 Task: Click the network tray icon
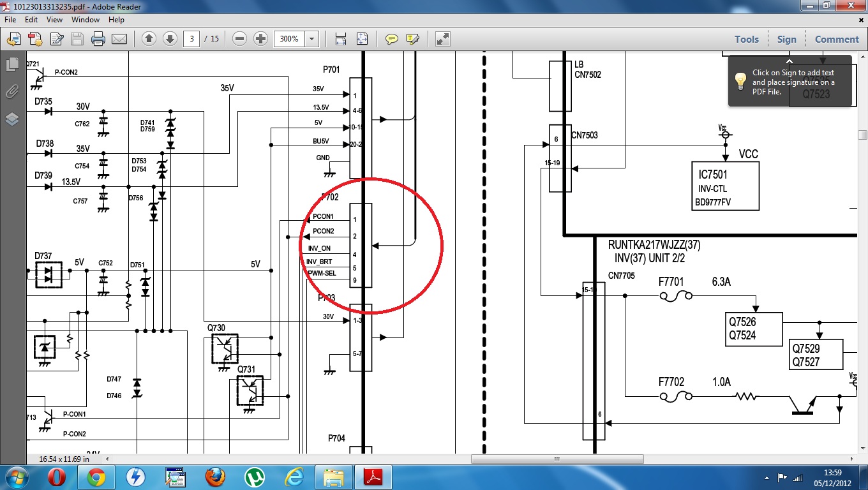pyautogui.click(x=798, y=478)
